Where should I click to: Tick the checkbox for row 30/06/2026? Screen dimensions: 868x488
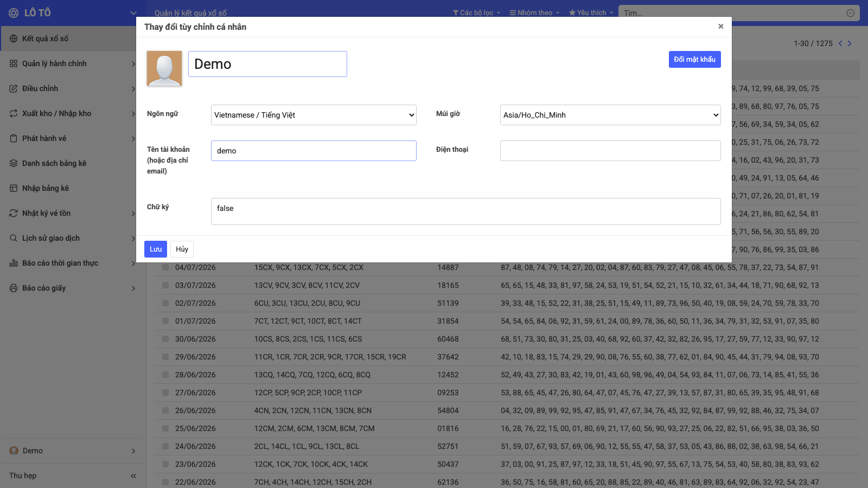click(165, 339)
